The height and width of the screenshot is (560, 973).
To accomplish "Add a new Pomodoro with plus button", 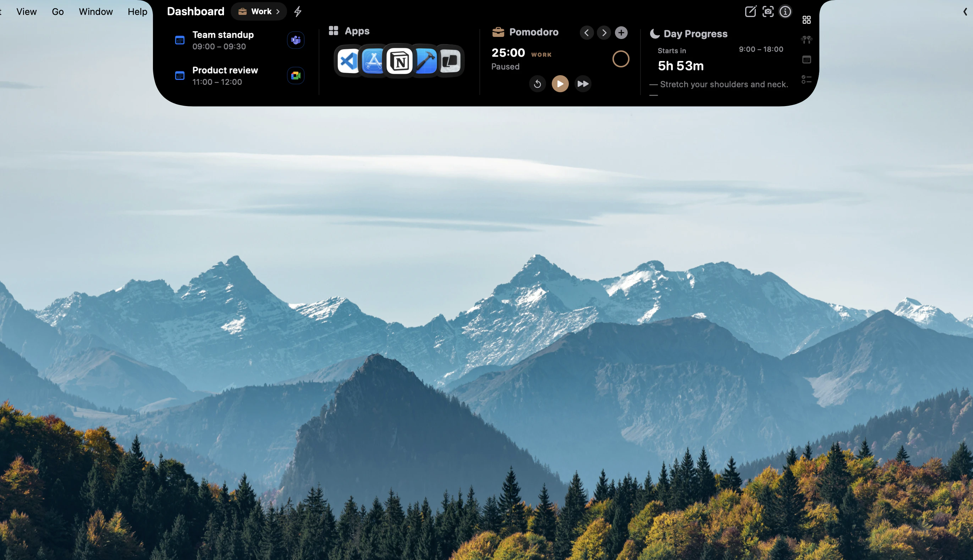I will coord(621,33).
